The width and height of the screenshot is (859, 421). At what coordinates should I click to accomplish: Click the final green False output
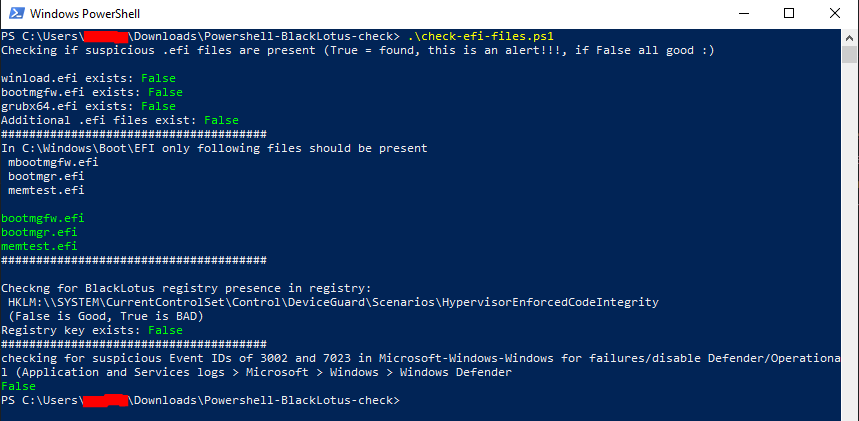18,386
